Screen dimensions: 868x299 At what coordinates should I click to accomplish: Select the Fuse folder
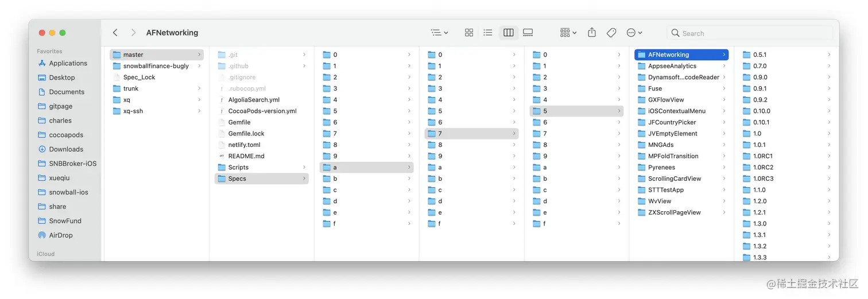pyautogui.click(x=681, y=88)
